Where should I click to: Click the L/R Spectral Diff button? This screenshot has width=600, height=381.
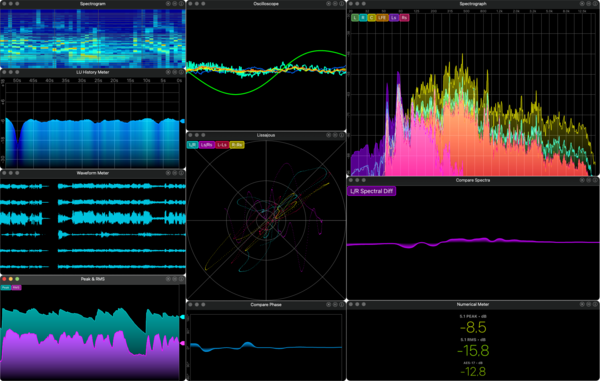pos(372,191)
